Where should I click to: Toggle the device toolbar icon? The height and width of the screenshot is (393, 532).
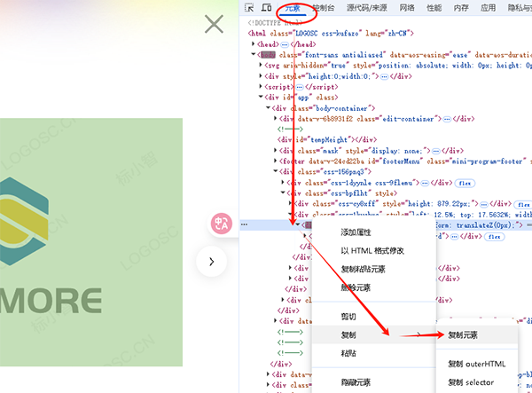coord(266,7)
